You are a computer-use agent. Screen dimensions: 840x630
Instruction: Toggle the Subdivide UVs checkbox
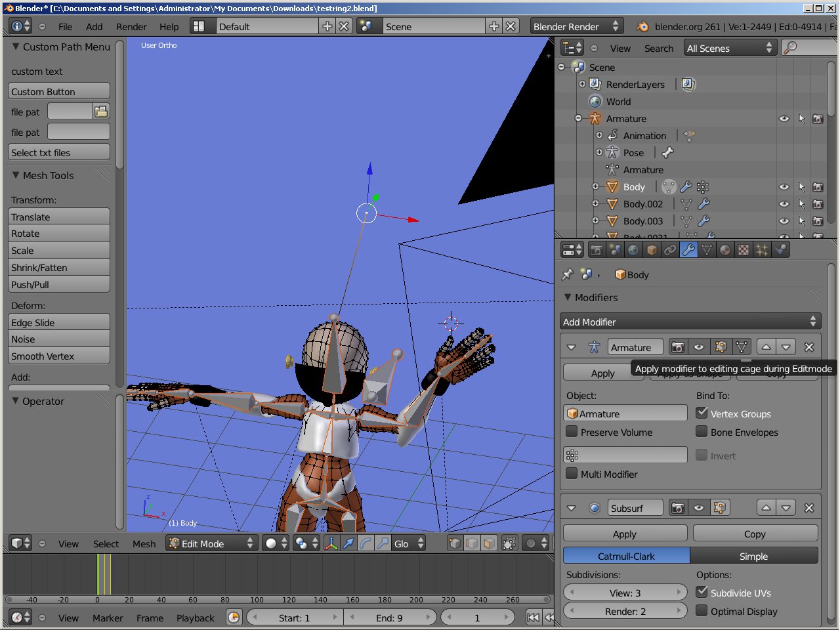tap(702, 592)
